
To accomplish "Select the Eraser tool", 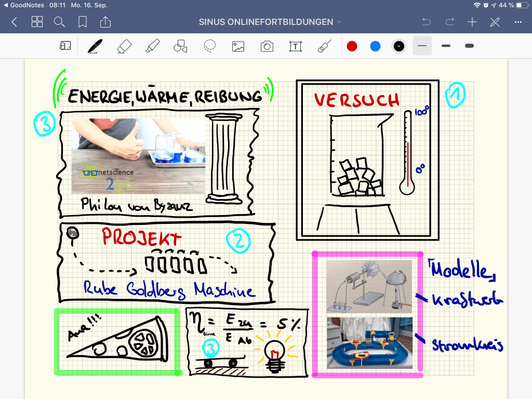I will tap(124, 46).
